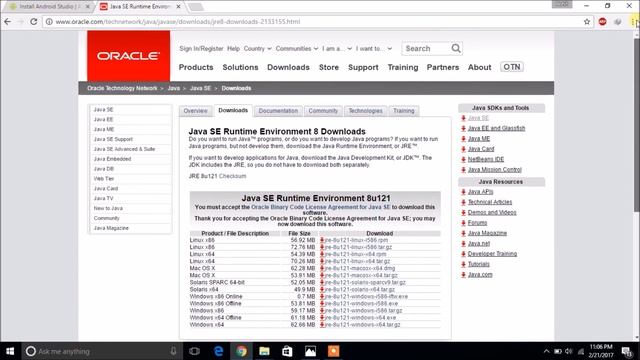Click the Help link

[x=233, y=49]
